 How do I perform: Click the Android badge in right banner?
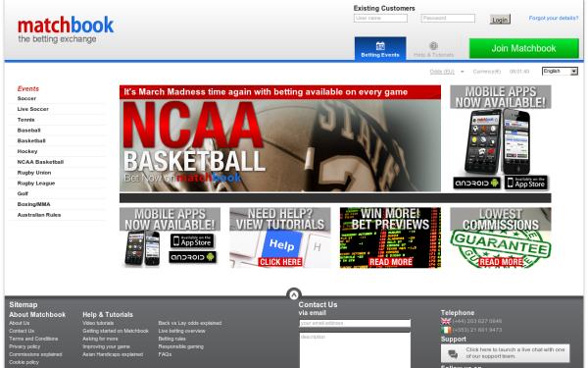point(476,183)
